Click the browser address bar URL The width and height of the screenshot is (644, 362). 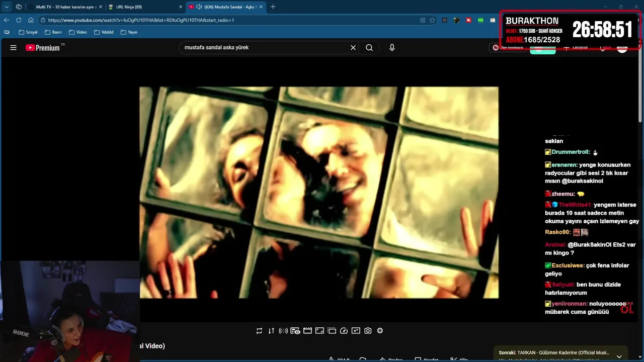141,20
